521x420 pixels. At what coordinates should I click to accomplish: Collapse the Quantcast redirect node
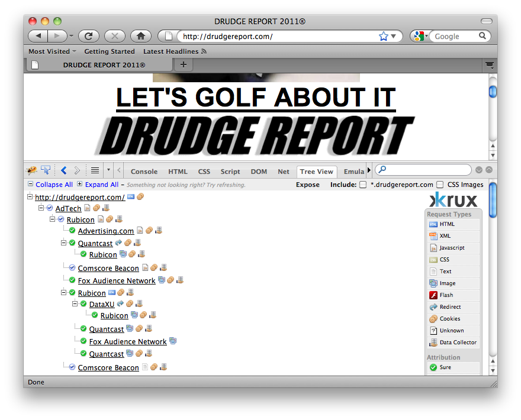(x=64, y=243)
